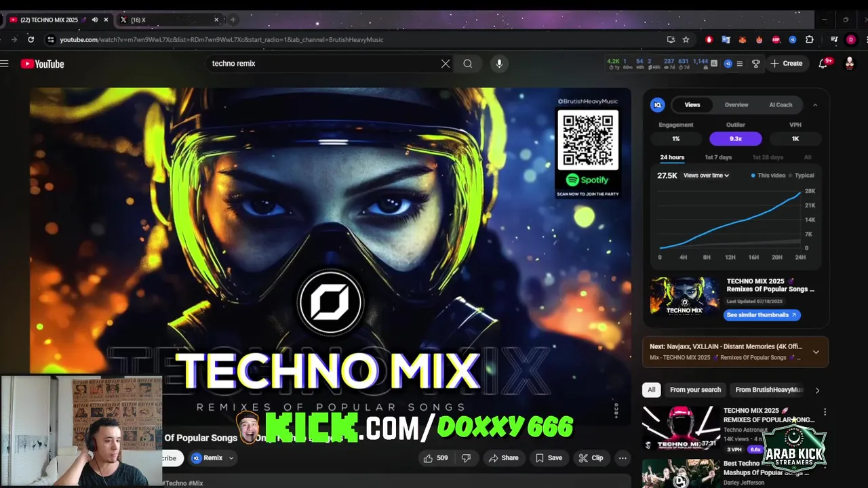Image resolution: width=868 pixels, height=488 pixels.
Task: Toggle the This video legend series
Action: click(768, 176)
